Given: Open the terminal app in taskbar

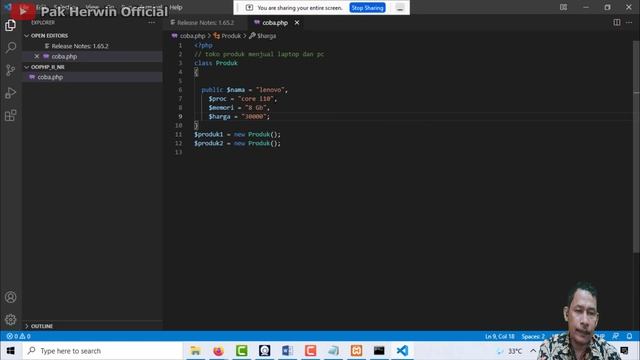Looking at the screenshot, I should [379, 351].
